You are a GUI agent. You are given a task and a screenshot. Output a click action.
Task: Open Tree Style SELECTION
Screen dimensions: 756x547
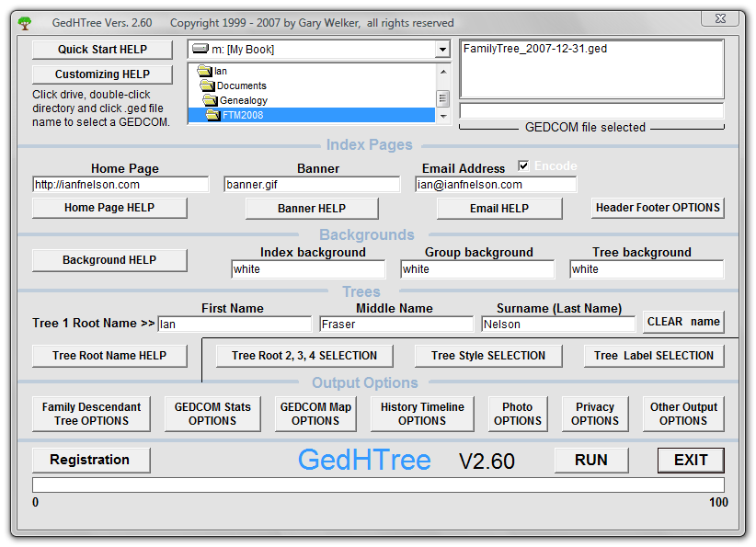[x=488, y=356]
